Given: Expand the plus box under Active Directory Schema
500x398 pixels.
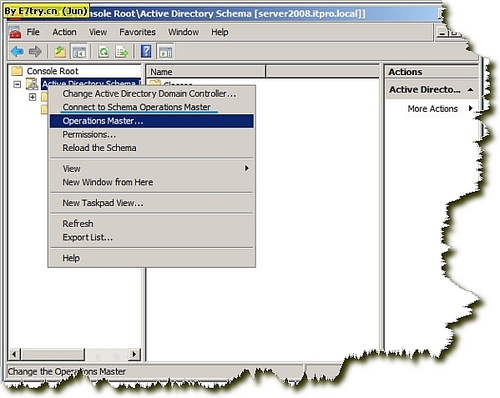Looking at the screenshot, I should click(x=32, y=97).
